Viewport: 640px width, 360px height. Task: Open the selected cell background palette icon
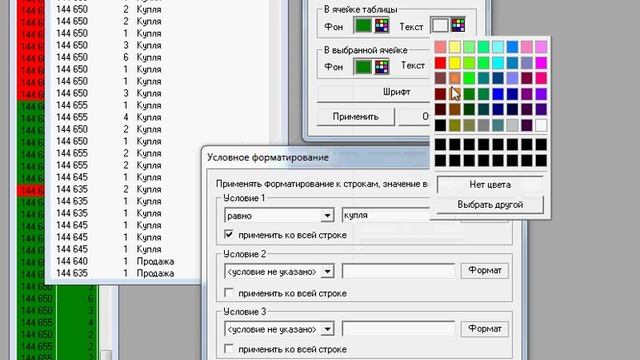[x=382, y=67]
